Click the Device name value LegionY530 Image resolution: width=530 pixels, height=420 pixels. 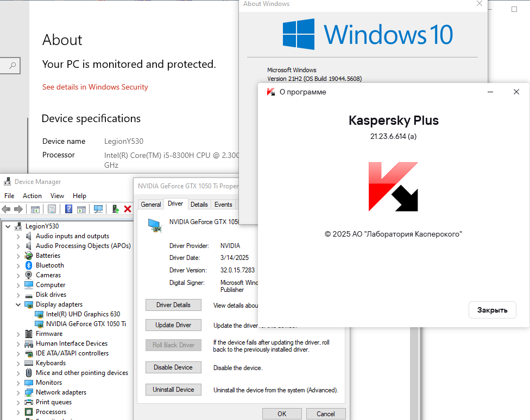click(x=124, y=141)
